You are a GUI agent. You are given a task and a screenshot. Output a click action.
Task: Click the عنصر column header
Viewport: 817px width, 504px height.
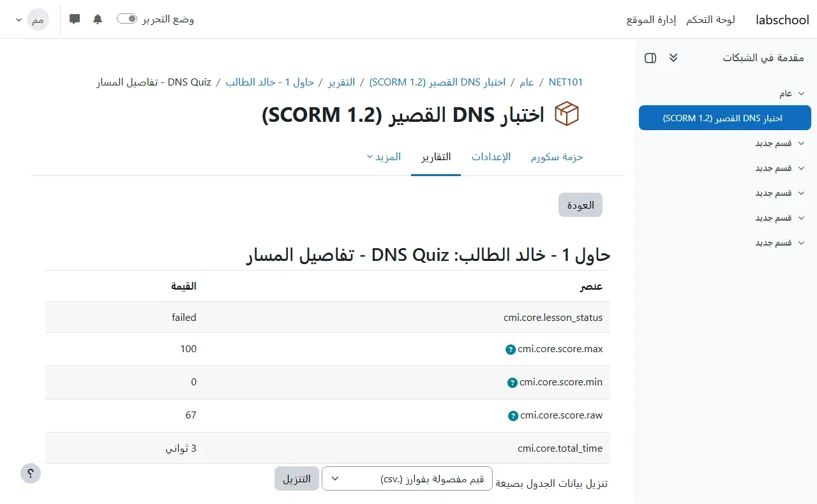(591, 286)
